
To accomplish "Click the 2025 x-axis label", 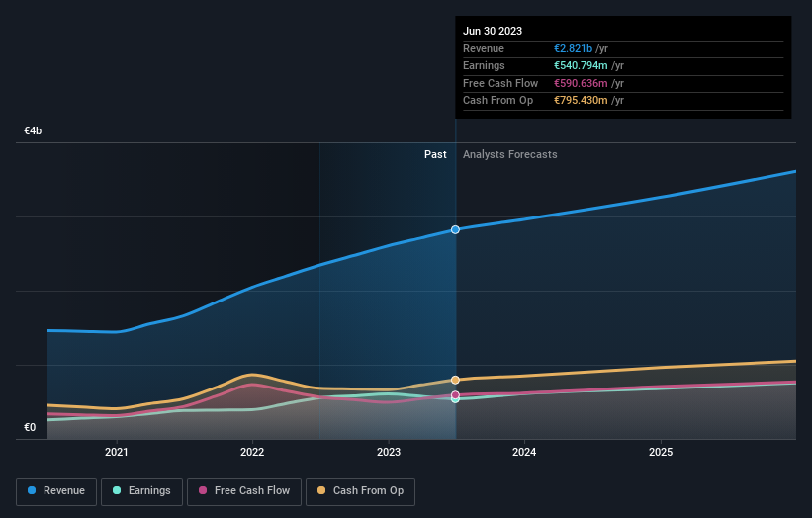I will [661, 452].
